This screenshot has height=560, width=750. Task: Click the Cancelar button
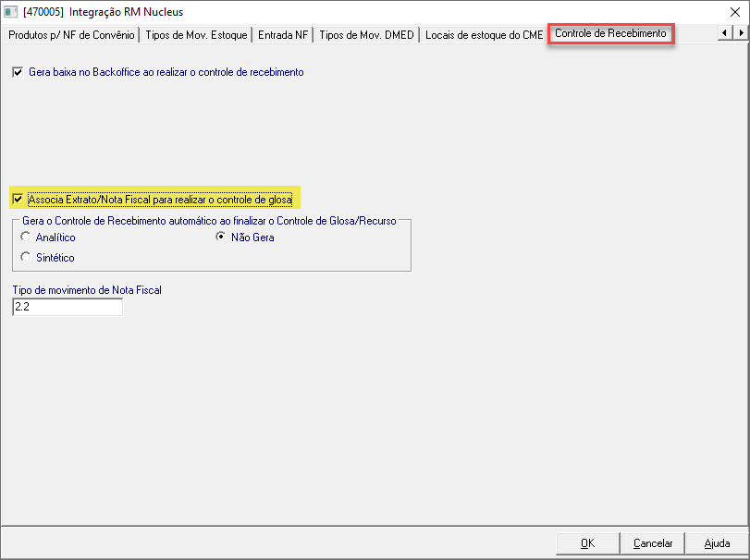pos(653,543)
